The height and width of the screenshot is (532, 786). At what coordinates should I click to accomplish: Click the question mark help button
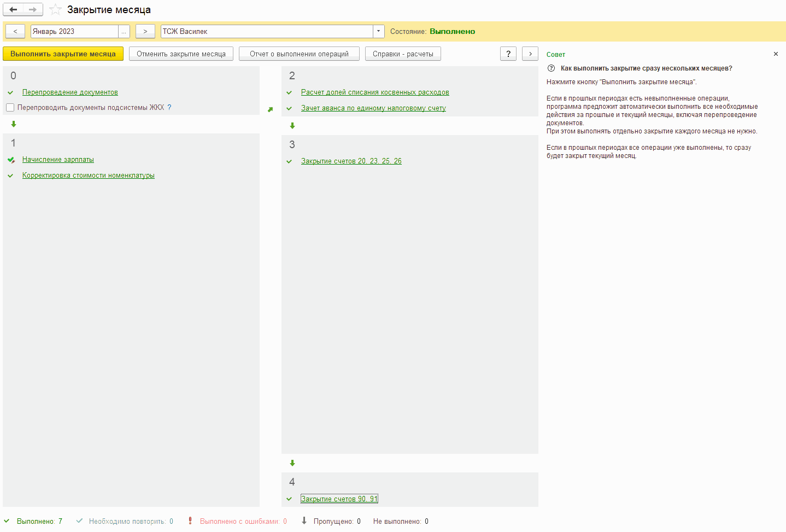pos(508,54)
